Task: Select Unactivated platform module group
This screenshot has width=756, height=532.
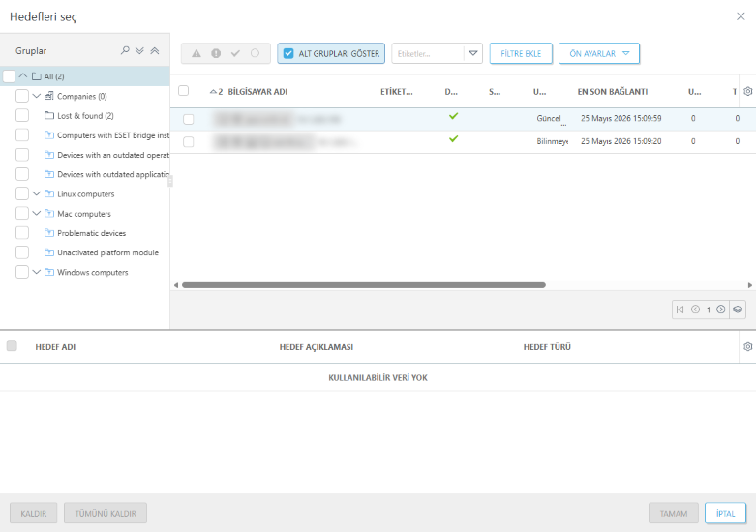Action: coord(108,252)
